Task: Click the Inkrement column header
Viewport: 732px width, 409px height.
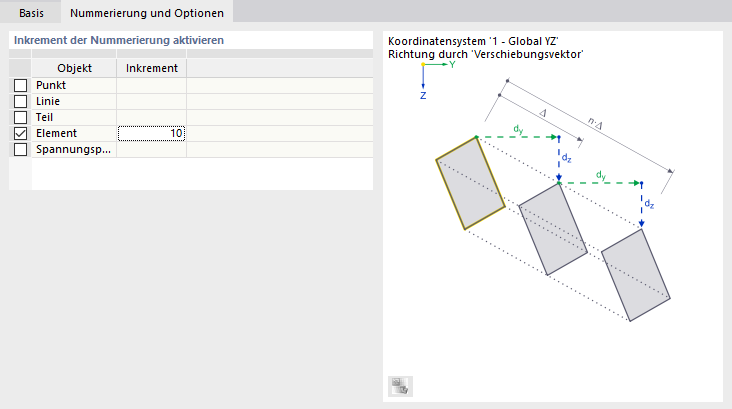Action: [x=152, y=68]
